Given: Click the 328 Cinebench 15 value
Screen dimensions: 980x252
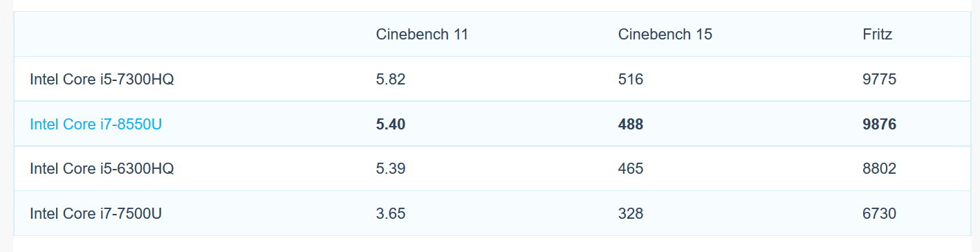Looking at the screenshot, I should pos(631,214).
